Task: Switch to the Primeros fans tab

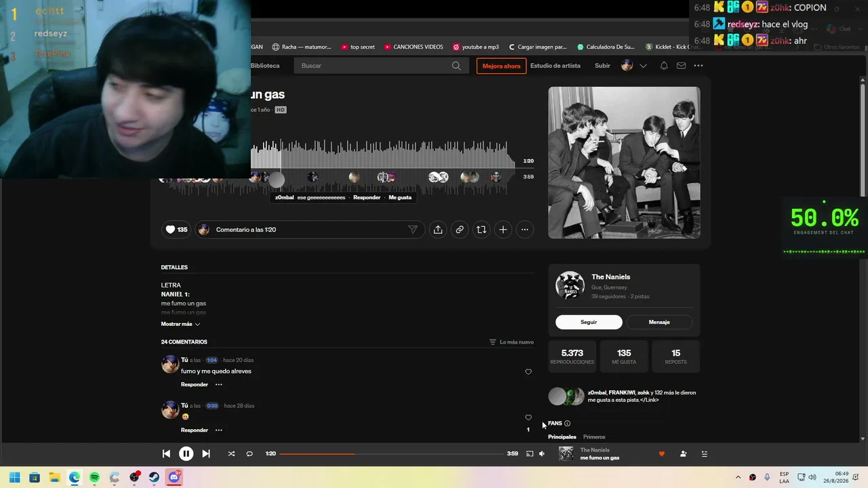Action: (594, 437)
